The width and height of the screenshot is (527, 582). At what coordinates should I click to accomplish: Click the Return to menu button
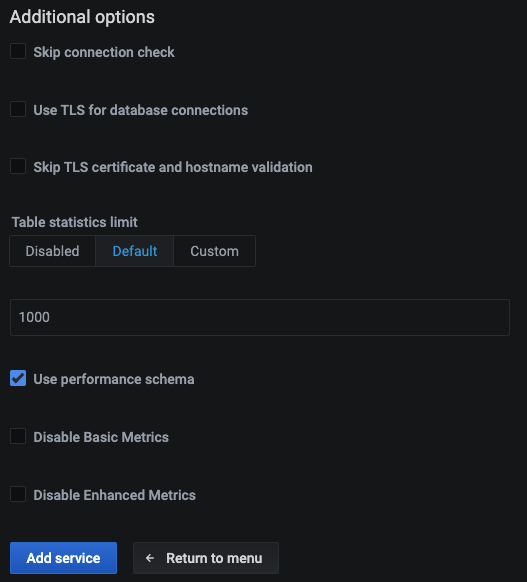(x=206, y=558)
